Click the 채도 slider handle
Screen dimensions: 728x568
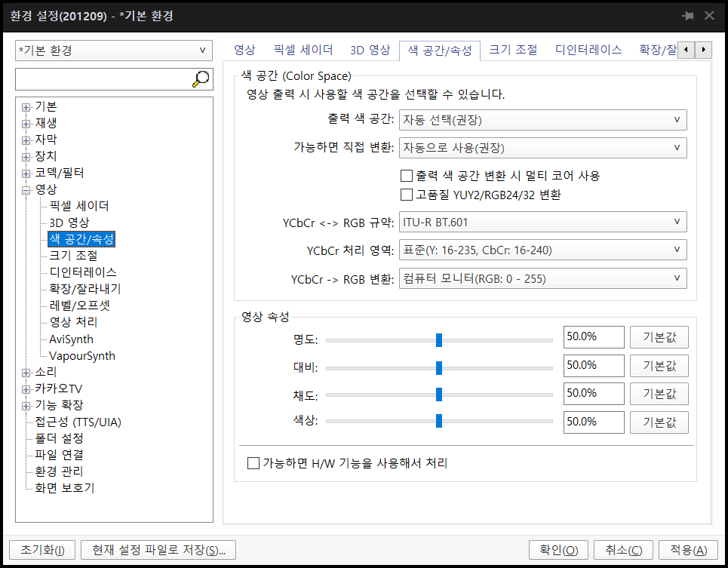click(x=439, y=395)
